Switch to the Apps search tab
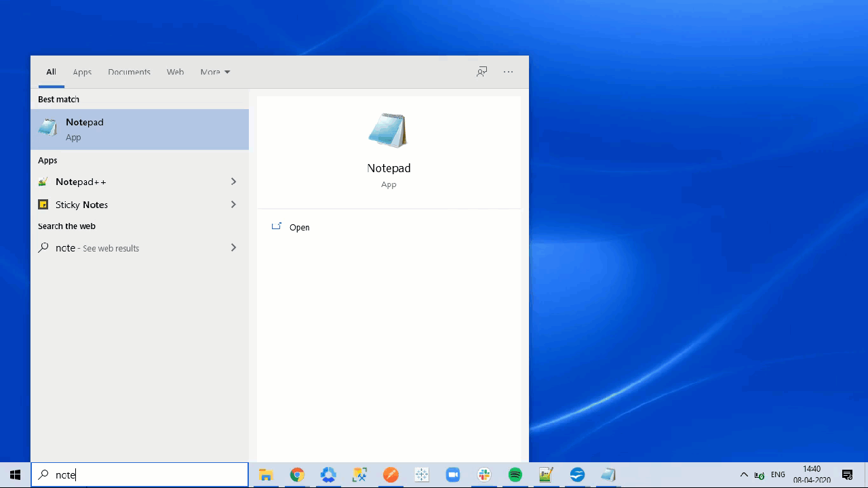The width and height of the screenshot is (868, 488). (x=82, y=72)
